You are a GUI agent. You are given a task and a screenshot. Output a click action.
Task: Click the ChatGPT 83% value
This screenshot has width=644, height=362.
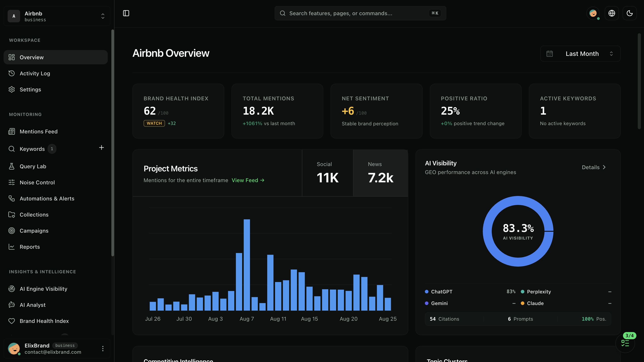[x=511, y=292]
